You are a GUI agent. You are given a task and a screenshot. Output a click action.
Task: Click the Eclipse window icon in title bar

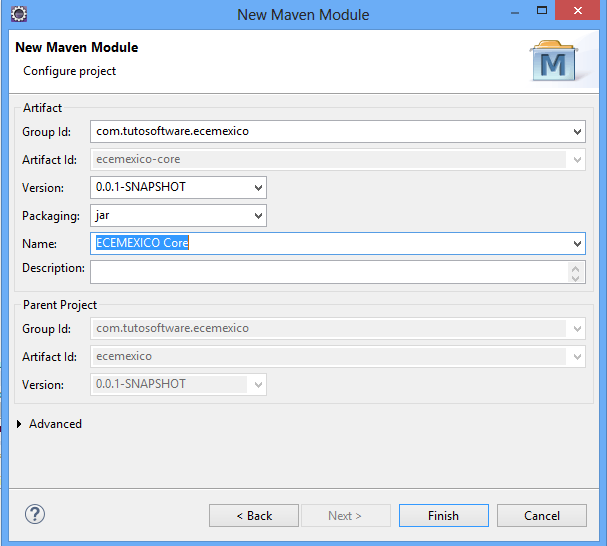click(x=19, y=14)
